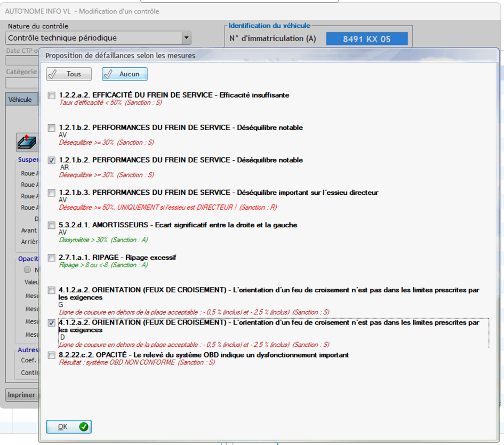Select the 5.3.2.d.1 Amortisseurs checkbox
Screen dimensions: 504x445
(51, 225)
